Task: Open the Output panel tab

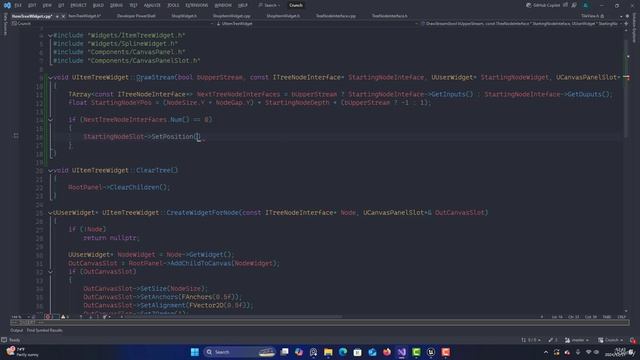Action: tap(16, 330)
